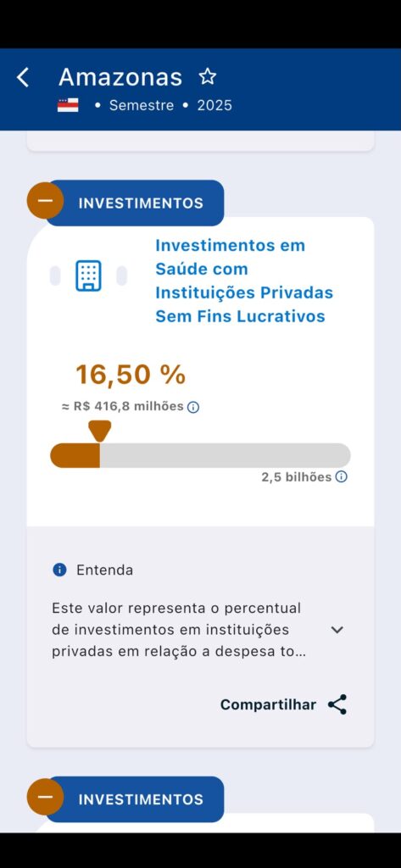Tap the Amazonas state flag icon
Screen dimensions: 401x868
point(68,105)
